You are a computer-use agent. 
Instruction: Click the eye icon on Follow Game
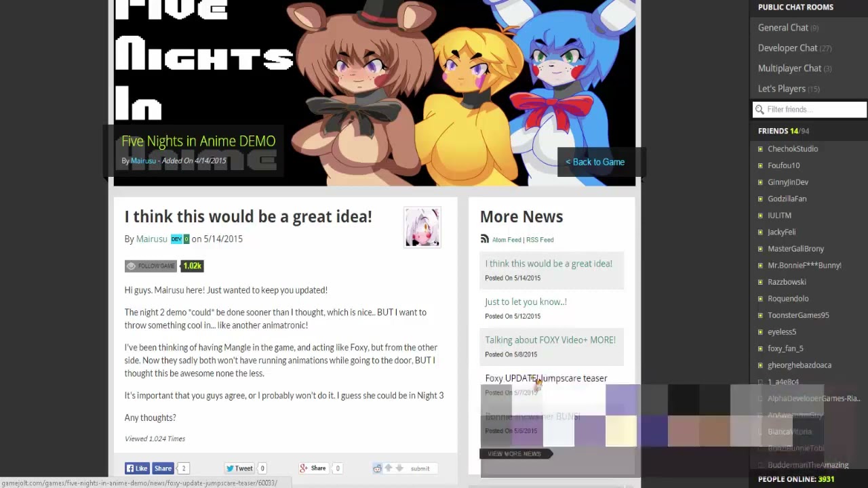point(131,266)
